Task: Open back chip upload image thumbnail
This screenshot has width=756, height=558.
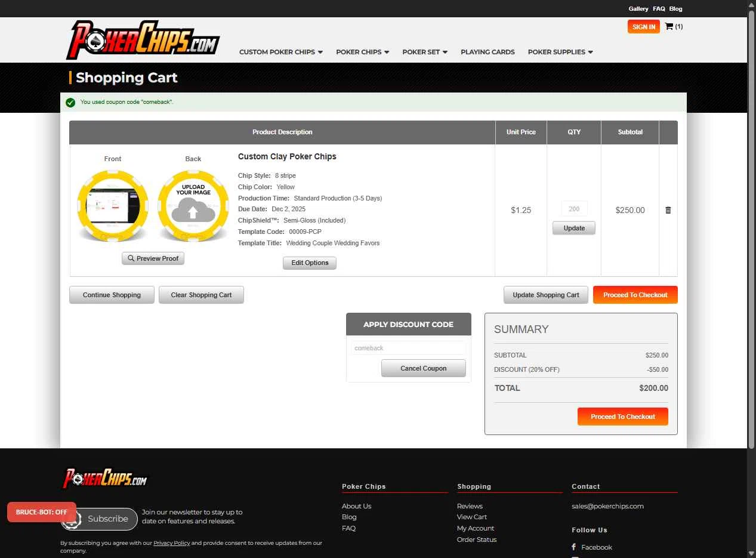Action: pos(193,206)
